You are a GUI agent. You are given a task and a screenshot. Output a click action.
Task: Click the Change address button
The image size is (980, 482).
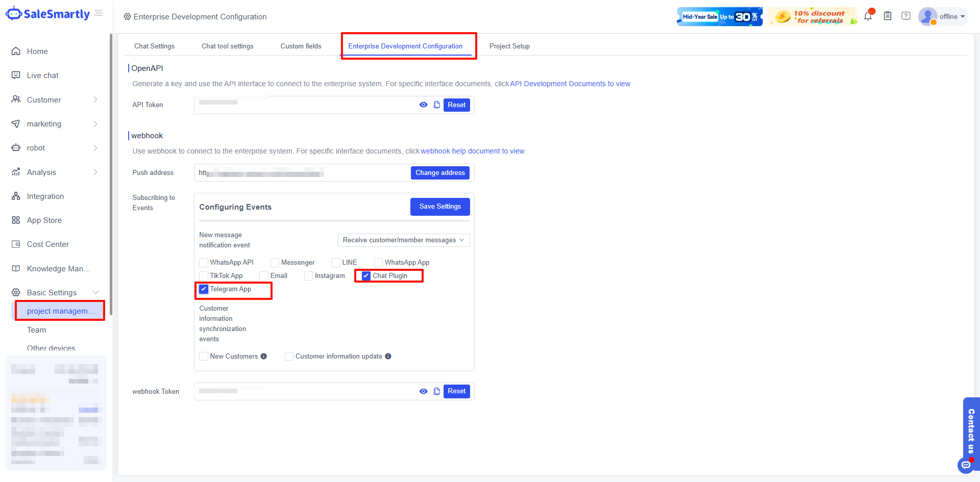coord(440,173)
